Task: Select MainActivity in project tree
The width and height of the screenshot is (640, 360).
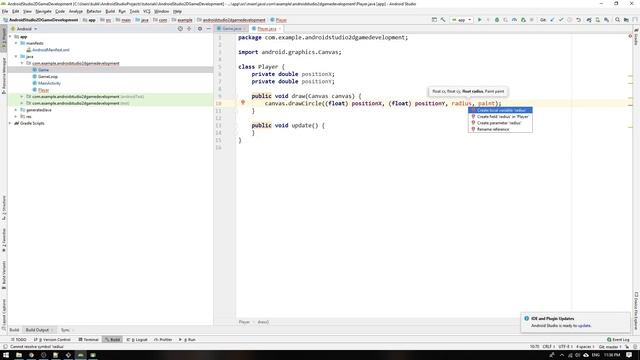Action: pos(49,83)
